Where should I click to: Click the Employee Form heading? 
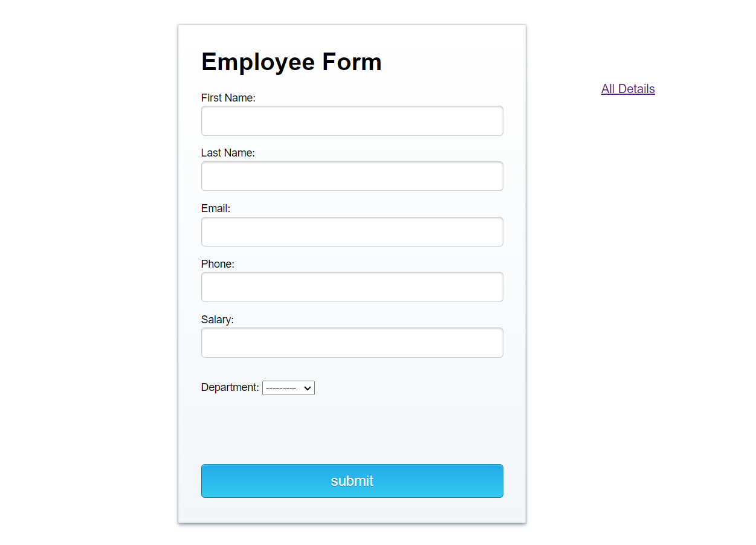[x=291, y=61]
